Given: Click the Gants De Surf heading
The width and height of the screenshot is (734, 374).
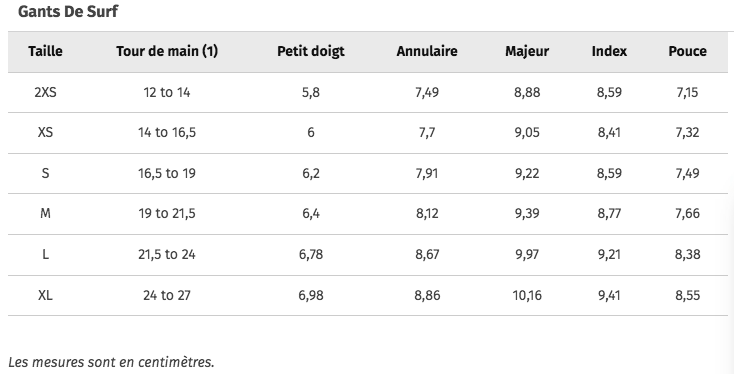Looking at the screenshot, I should pyautogui.click(x=68, y=11).
